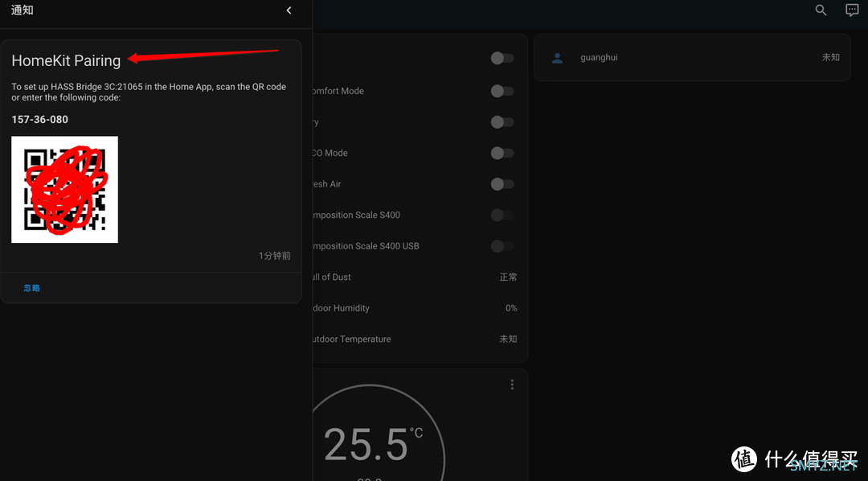Click the 通知 panel heading
Screen dimensions: 868x481
(23, 10)
